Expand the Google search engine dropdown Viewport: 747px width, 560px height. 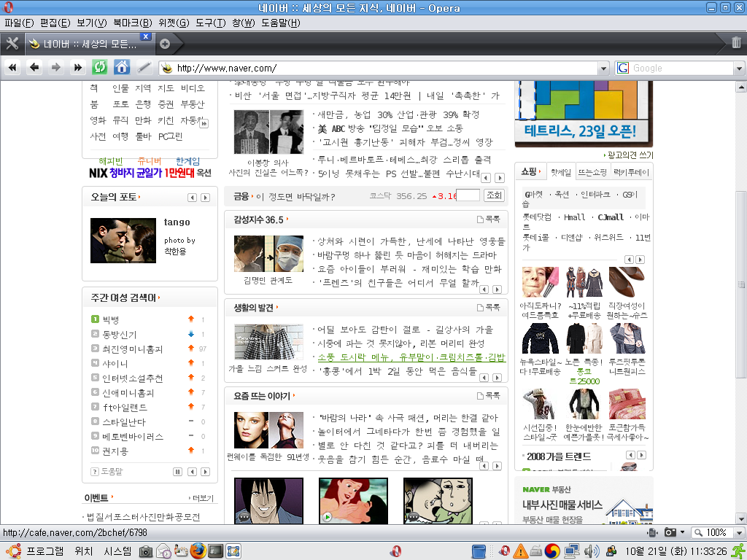tap(737, 69)
